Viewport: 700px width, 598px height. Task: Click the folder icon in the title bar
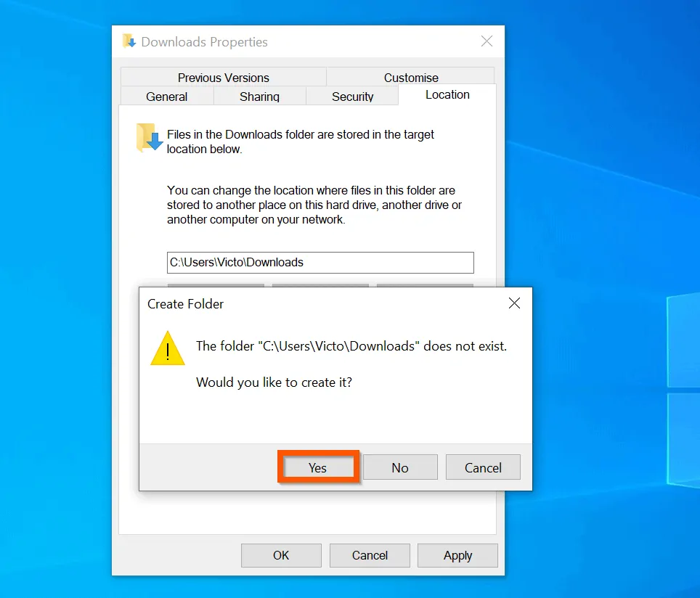pos(129,41)
